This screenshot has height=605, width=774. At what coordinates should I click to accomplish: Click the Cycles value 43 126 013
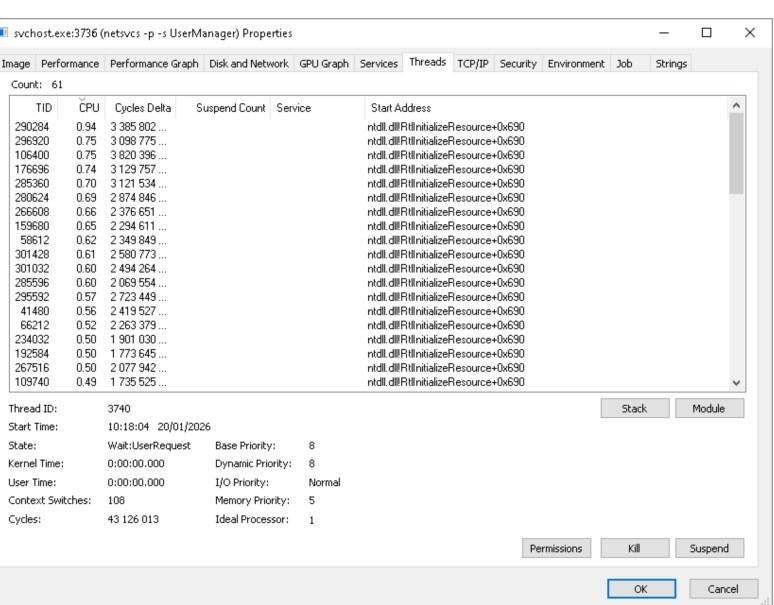click(x=133, y=519)
